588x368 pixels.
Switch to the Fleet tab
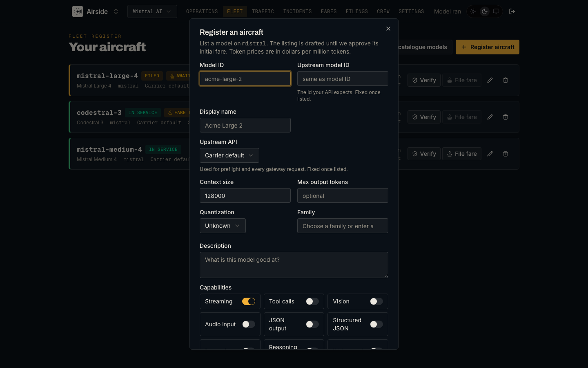[235, 11]
